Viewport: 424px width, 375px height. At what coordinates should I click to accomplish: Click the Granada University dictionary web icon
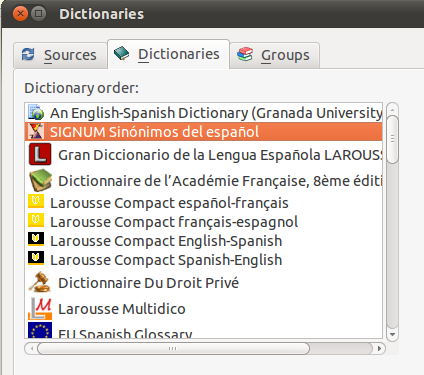(x=36, y=112)
